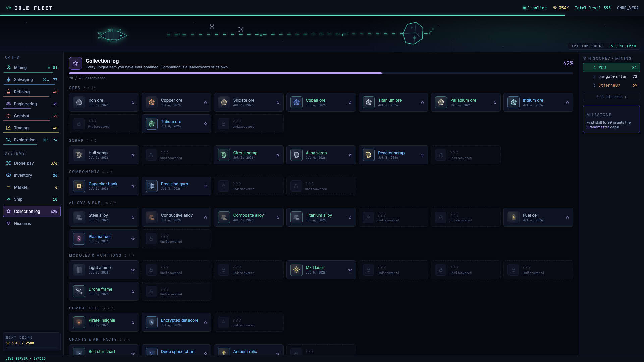Click the undiscovered slot after Hull scrap
This screenshot has height=362, width=644.
coord(176,155)
